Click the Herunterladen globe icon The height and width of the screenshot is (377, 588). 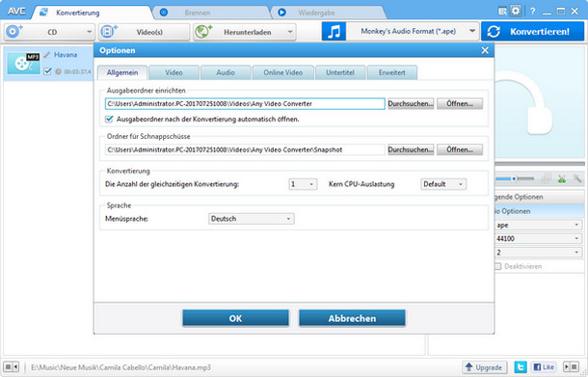pyautogui.click(x=203, y=32)
